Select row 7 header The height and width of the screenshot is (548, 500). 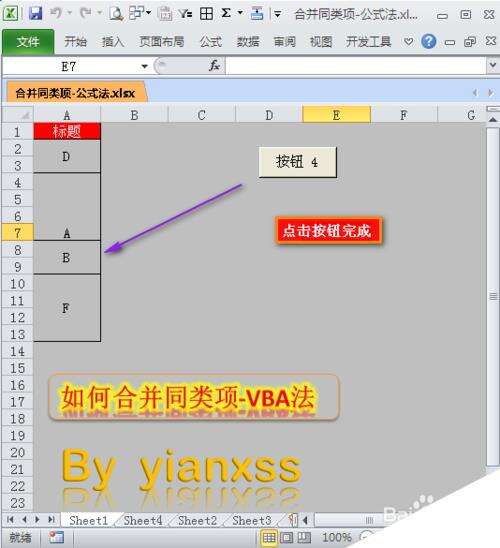(x=17, y=232)
